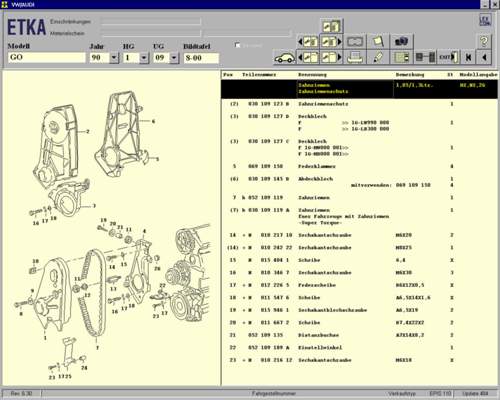Select the Einstellwinkel part row
The image size is (500, 400).
[x=359, y=348]
